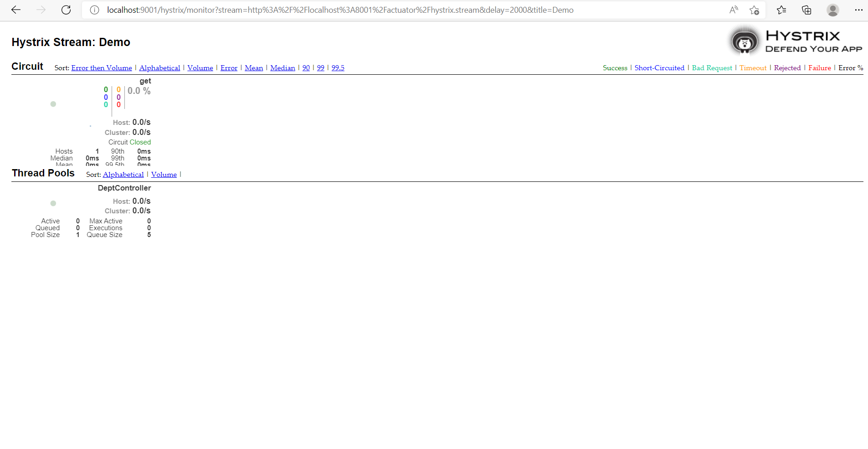
Task: Click the Queue Size value 5
Action: (x=149, y=235)
